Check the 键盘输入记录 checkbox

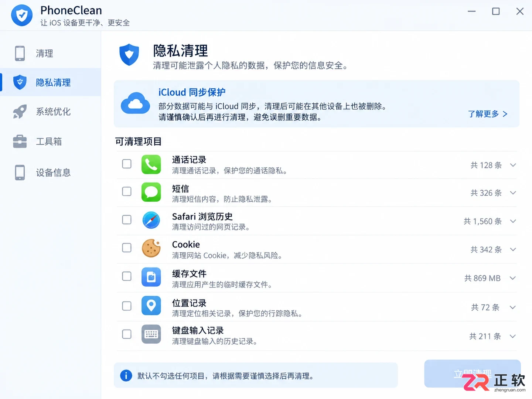[x=127, y=334]
